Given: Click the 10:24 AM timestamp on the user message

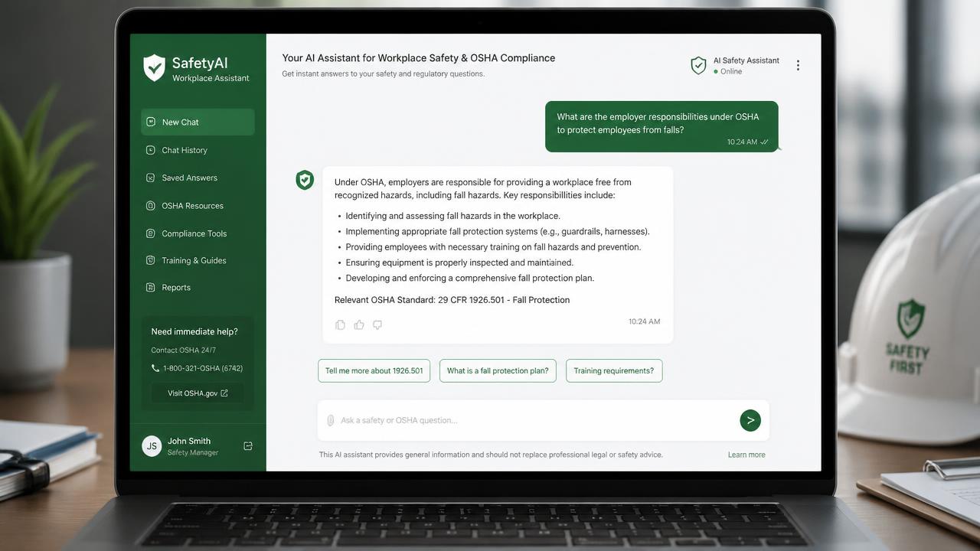Looking at the screenshot, I should click(742, 142).
